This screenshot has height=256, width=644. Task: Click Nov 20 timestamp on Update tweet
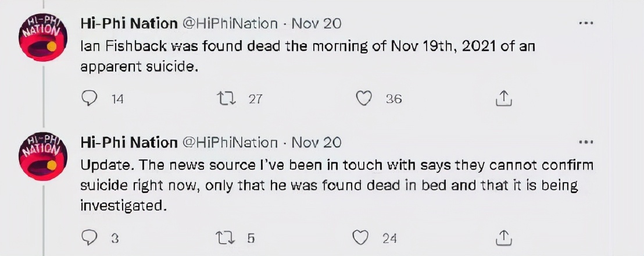pos(316,143)
